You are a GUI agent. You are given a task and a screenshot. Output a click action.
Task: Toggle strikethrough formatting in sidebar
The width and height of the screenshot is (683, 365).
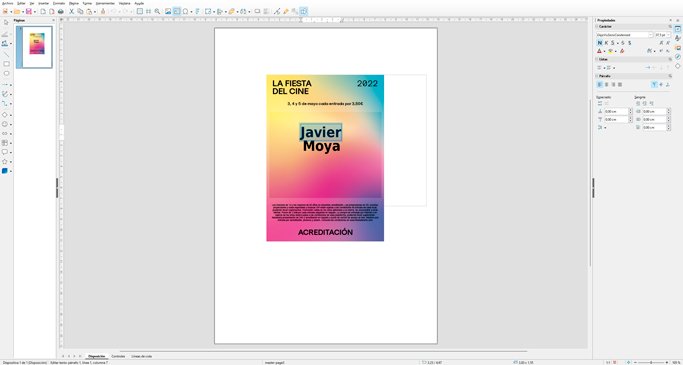tap(623, 43)
